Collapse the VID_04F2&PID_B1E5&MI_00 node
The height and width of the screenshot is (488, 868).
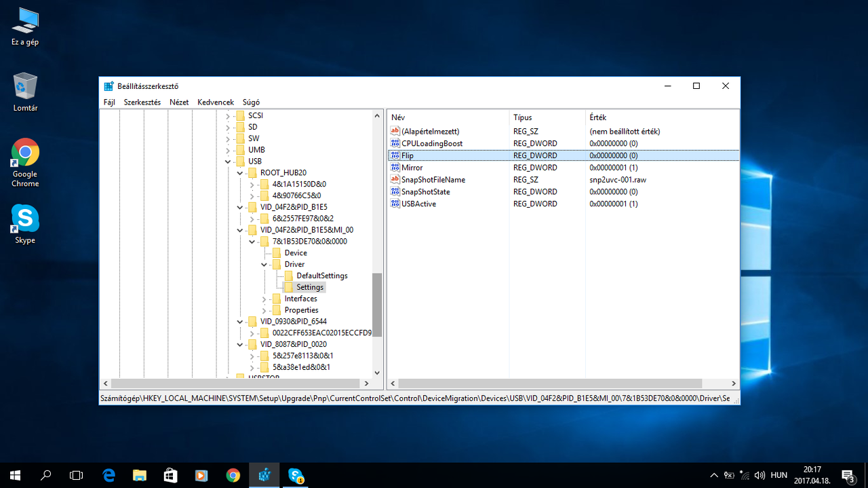coord(241,230)
